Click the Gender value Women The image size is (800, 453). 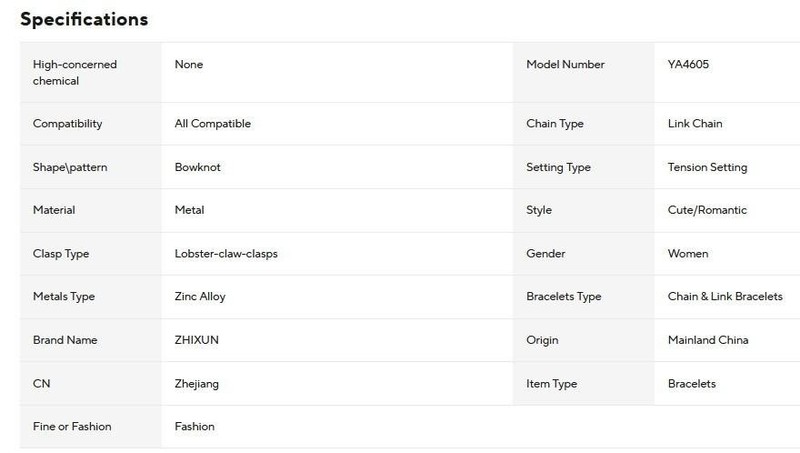click(x=688, y=254)
